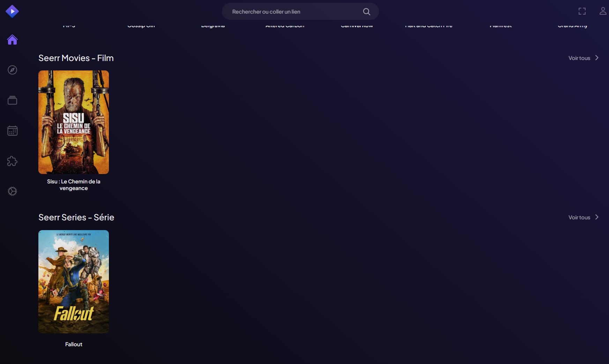Open the user profile icon
This screenshot has width=609, height=364.
(x=603, y=12)
